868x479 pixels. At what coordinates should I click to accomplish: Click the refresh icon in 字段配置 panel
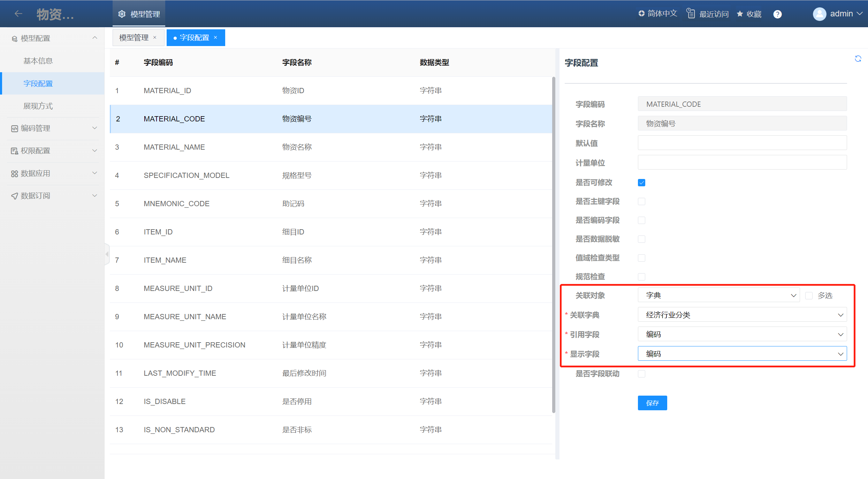click(858, 59)
